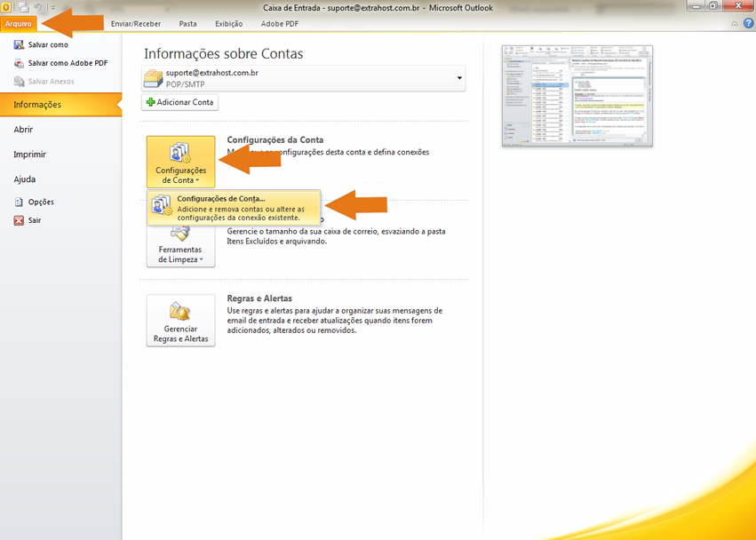756x540 pixels.
Task: Click the Undo icon in quick access toolbar
Action: 37,7
